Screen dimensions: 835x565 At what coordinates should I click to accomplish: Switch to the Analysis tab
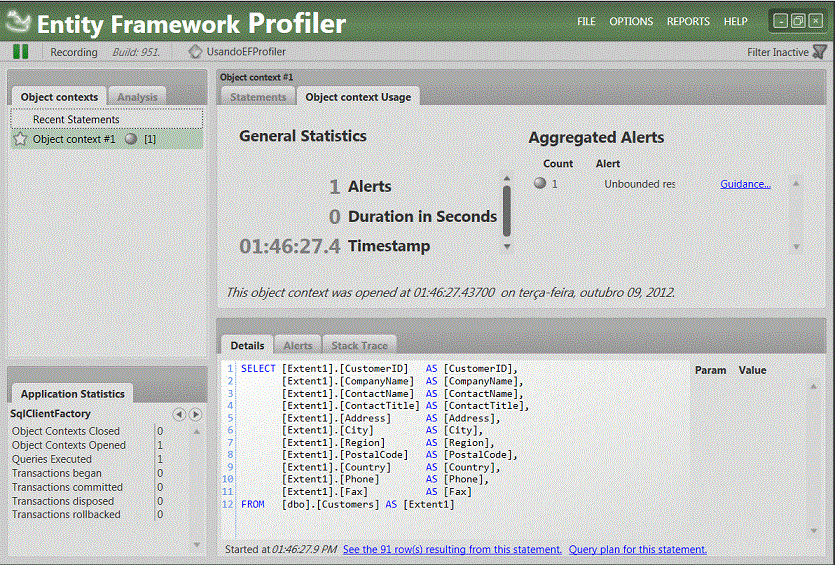[x=137, y=97]
